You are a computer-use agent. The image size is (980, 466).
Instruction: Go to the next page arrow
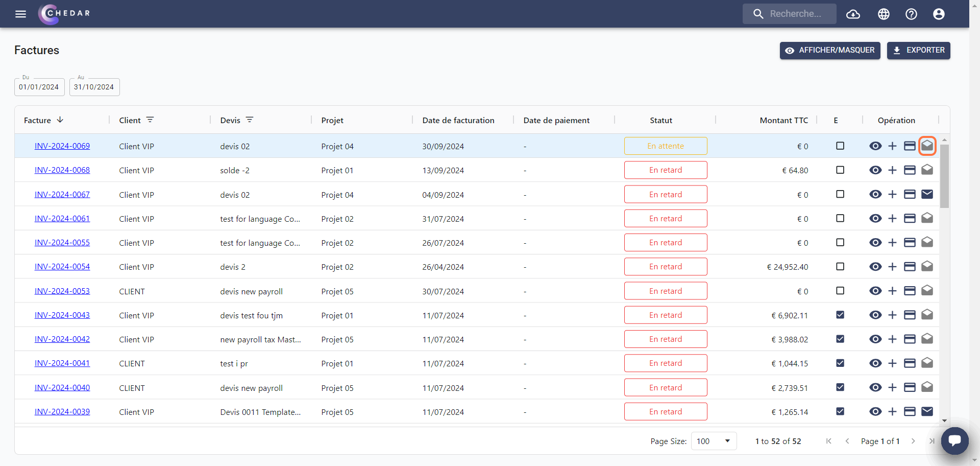coord(913,441)
